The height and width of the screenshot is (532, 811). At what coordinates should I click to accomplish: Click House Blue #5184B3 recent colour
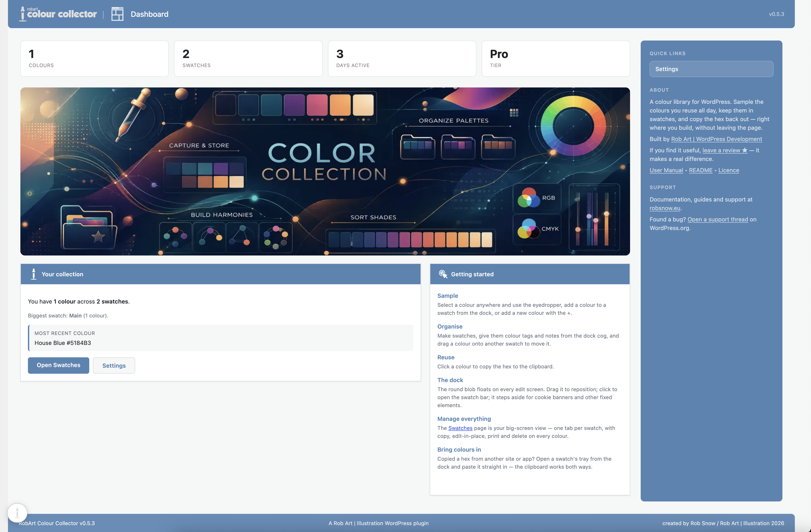(63, 343)
